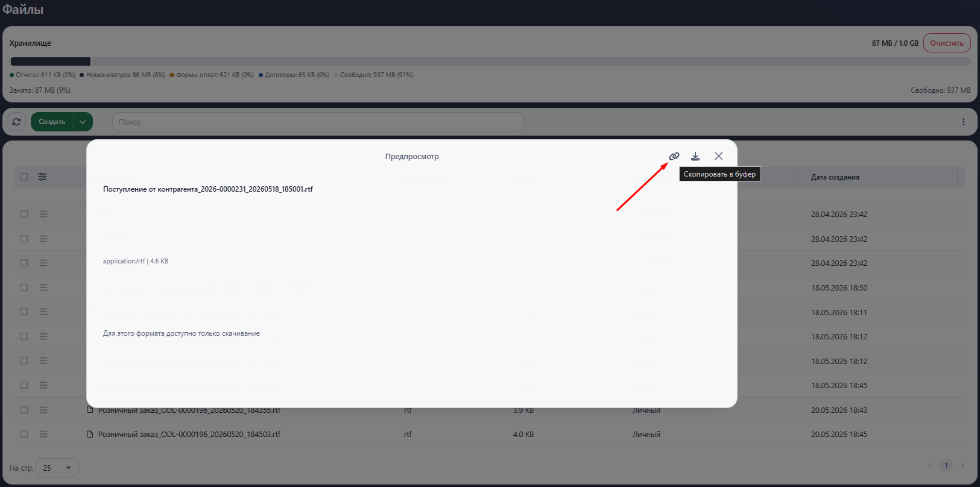Viewport: 980px width, 487px height.
Task: Check the file created 20.05.2026 18:43
Action: pyautogui.click(x=24, y=410)
